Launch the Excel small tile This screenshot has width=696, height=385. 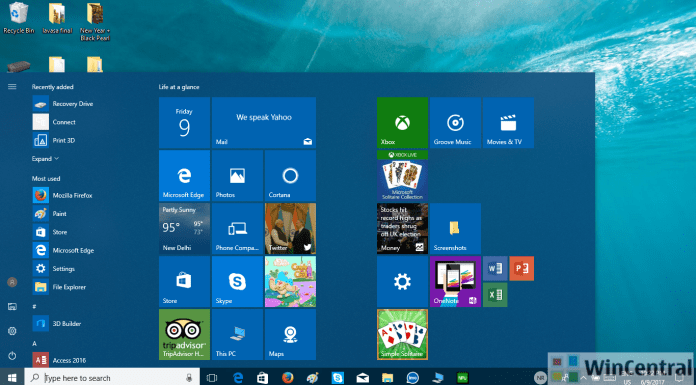[x=495, y=295]
